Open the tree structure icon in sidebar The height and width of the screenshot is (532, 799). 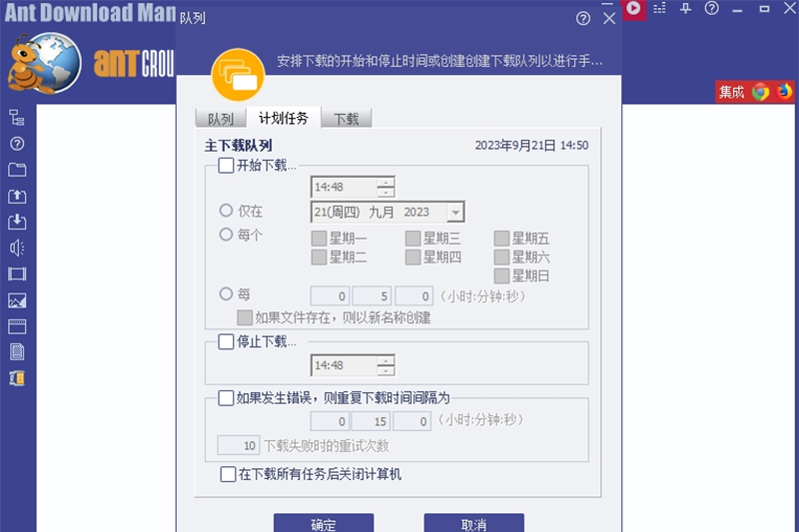tap(17, 118)
